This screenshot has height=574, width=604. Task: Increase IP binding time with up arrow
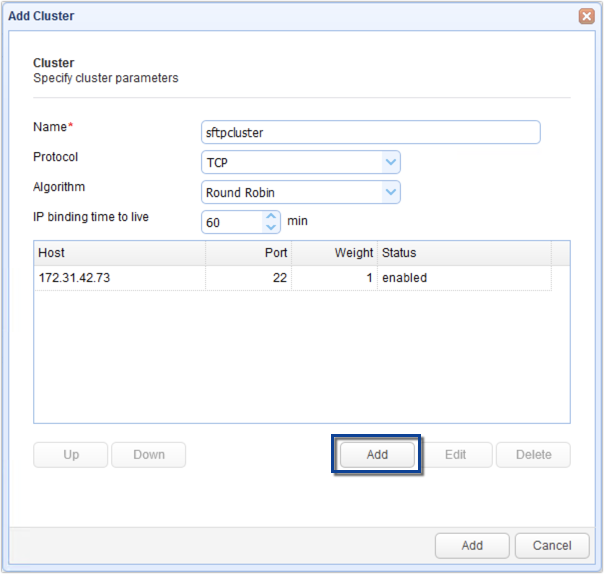[x=271, y=216]
